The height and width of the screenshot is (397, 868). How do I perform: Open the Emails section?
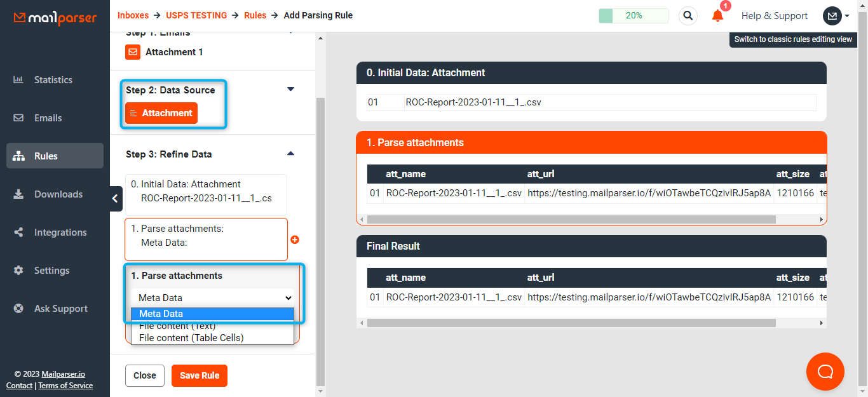click(x=48, y=118)
